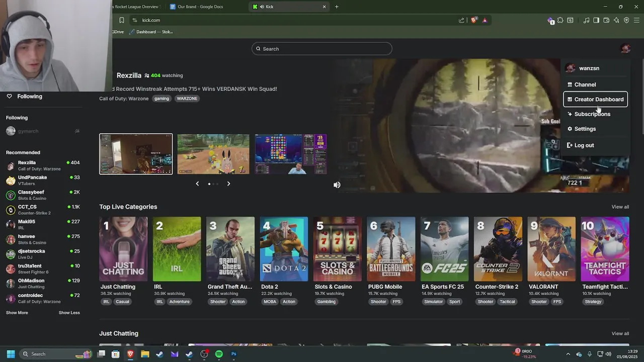Focus the Kick search box
Screen dimensions: 644x362
point(322,49)
